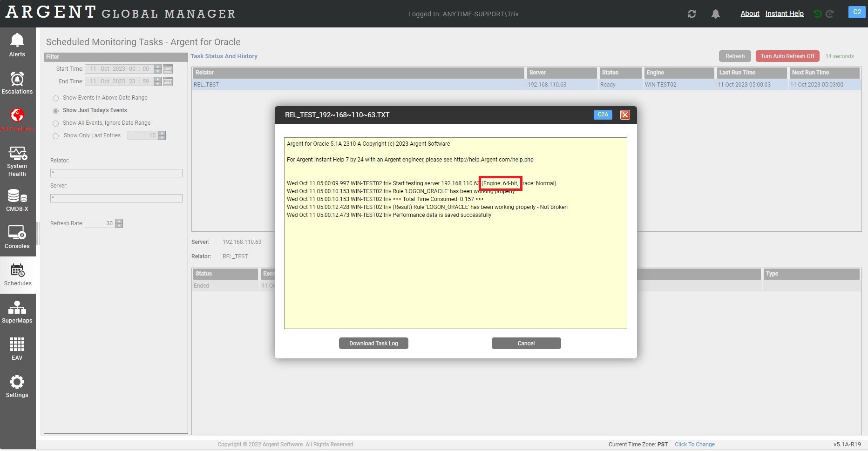The height and width of the screenshot is (451, 868).
Task: Close the REL_TEST log dialog
Action: click(x=625, y=115)
